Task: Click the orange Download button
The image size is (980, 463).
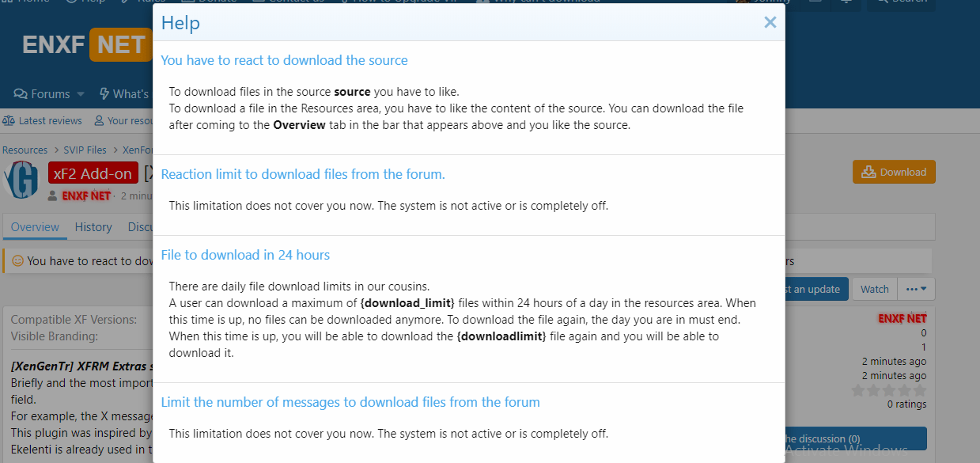Action: [894, 172]
